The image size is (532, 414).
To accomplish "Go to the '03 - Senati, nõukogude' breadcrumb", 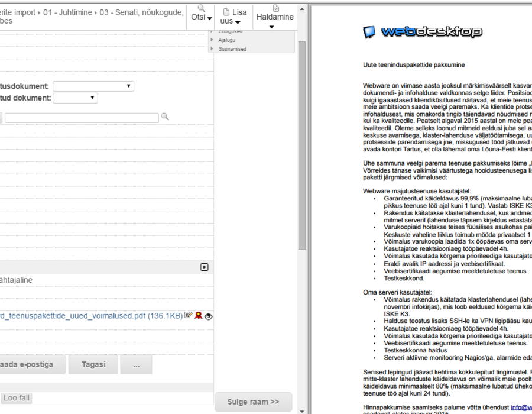I will click(141, 12).
